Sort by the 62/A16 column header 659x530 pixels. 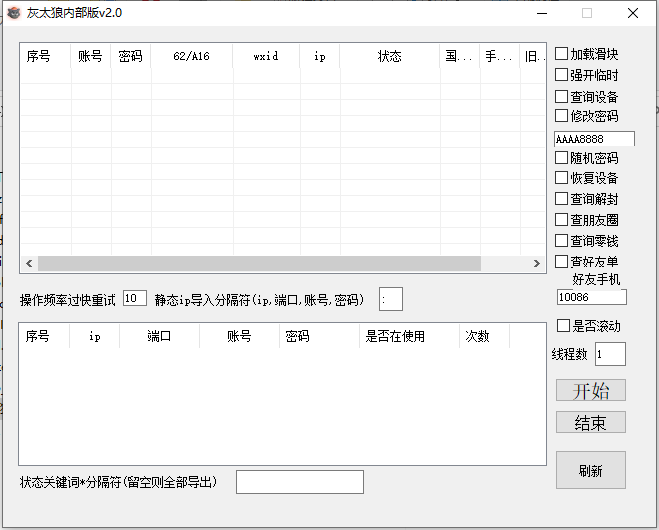(191, 57)
